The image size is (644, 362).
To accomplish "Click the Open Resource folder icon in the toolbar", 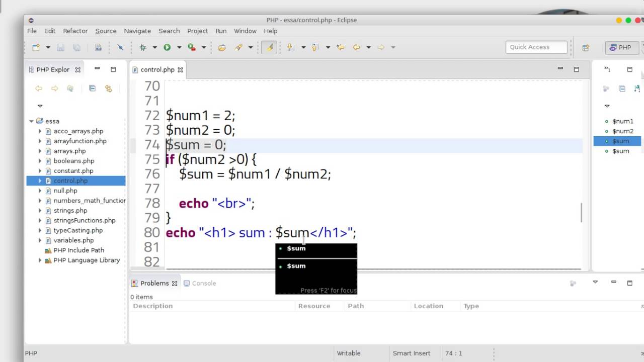I will (x=222, y=47).
